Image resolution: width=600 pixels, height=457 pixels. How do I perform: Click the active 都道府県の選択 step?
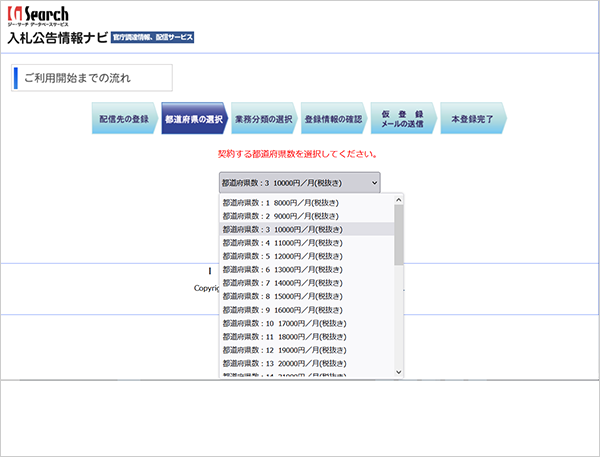click(194, 118)
